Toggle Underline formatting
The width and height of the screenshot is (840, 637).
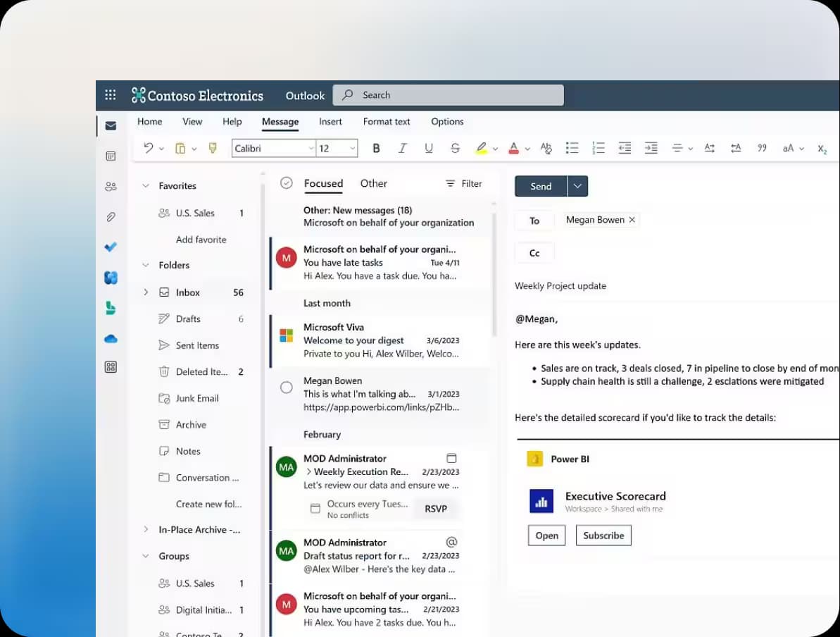(x=429, y=148)
